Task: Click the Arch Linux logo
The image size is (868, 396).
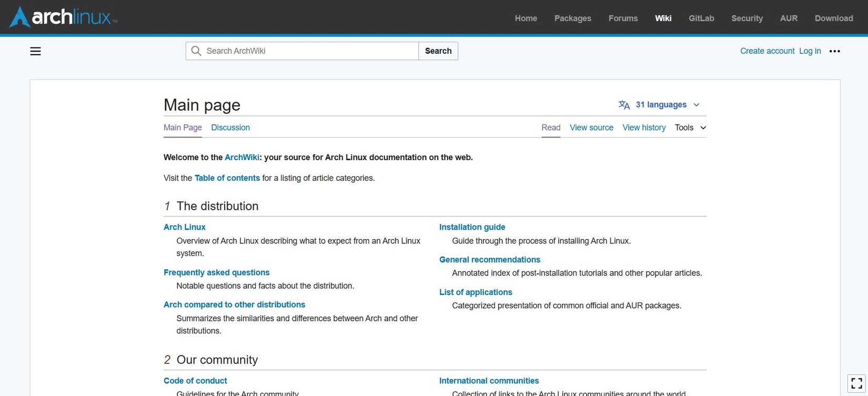Action: [64, 17]
